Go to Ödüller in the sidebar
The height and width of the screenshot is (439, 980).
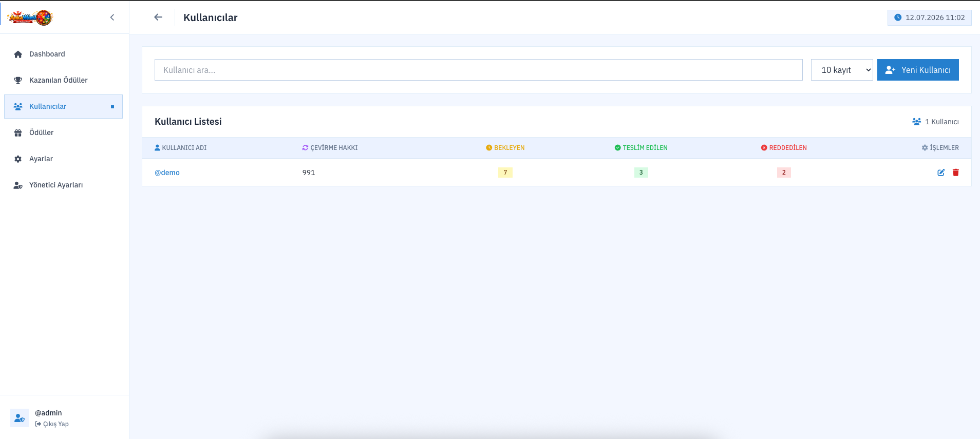click(63, 132)
